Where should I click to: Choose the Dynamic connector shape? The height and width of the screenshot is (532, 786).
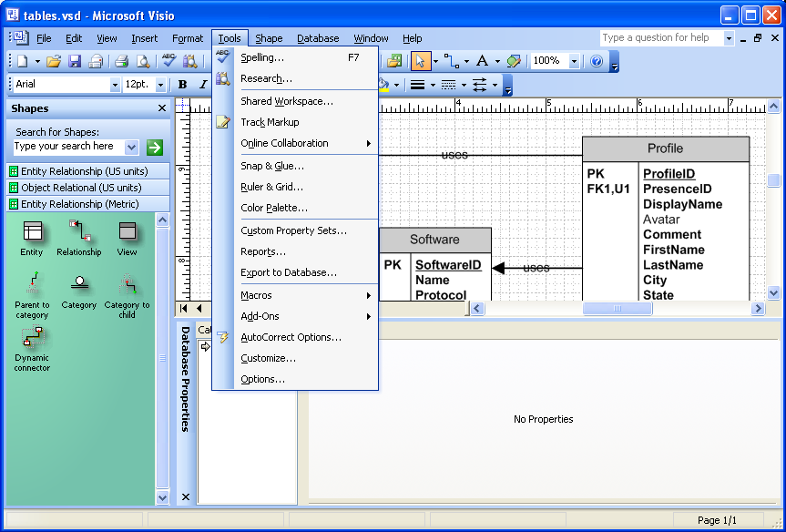(32, 349)
